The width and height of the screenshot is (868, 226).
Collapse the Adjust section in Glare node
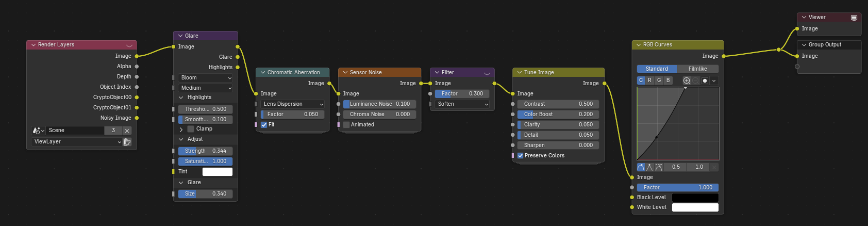click(181, 139)
